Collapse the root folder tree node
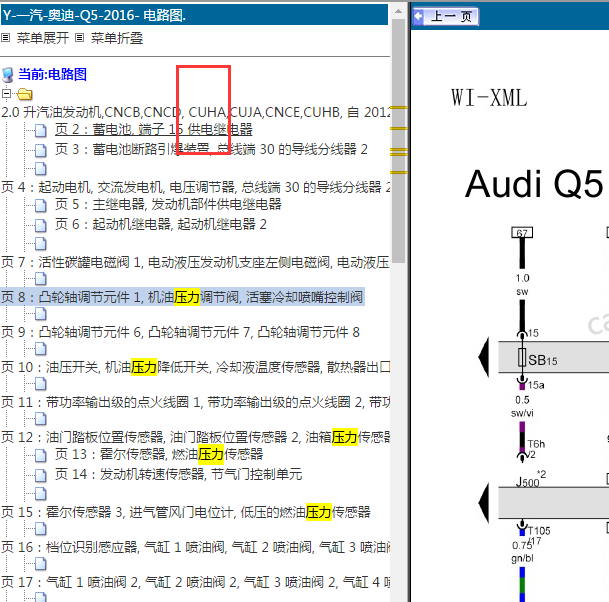Screen dimensions: 609x602 6,94
